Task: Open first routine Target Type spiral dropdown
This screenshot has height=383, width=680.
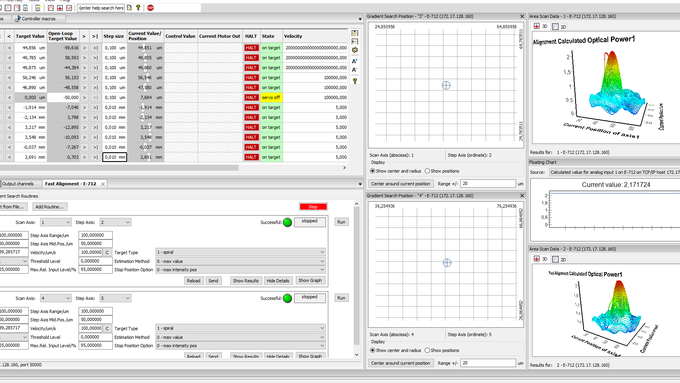Action: [x=240, y=252]
